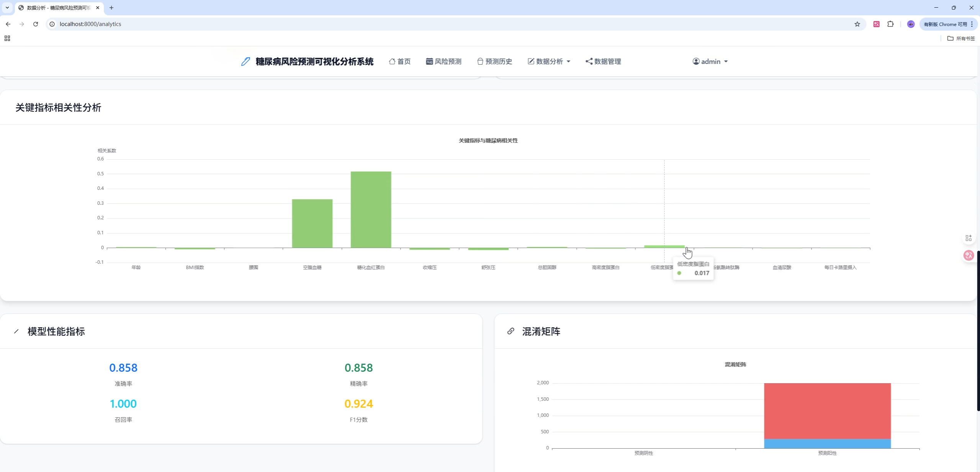Navigate to 风险预测 page
The width and height of the screenshot is (980, 472).
click(443, 61)
